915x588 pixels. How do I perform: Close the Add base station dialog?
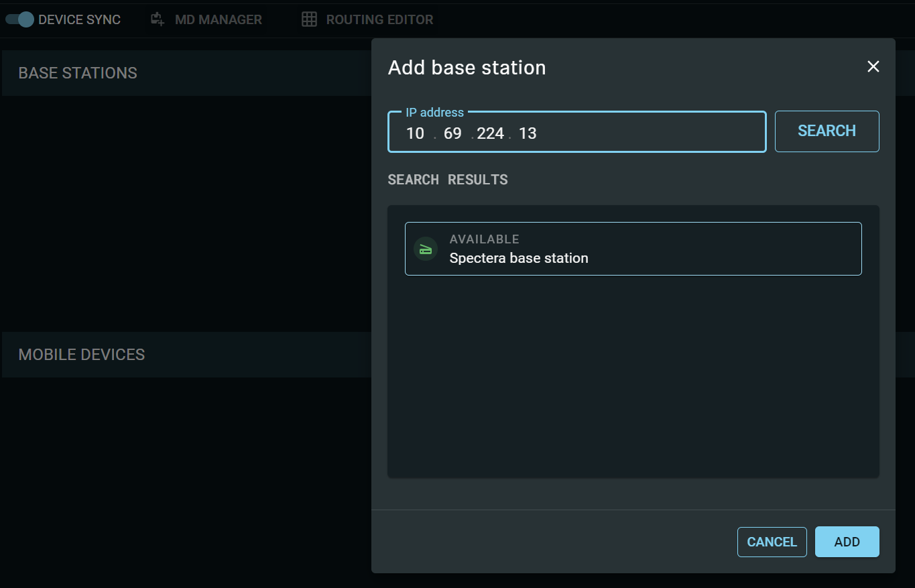[873, 66]
